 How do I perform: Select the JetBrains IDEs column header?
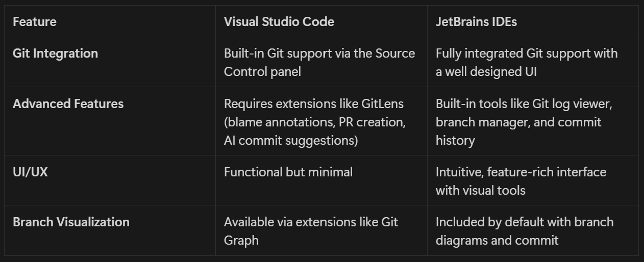coord(476,21)
